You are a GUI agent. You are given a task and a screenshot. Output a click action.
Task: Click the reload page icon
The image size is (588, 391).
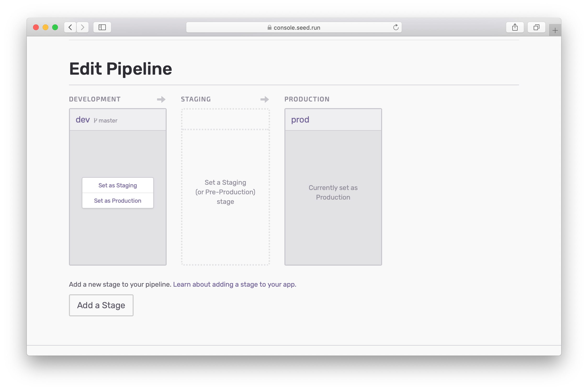tap(396, 27)
